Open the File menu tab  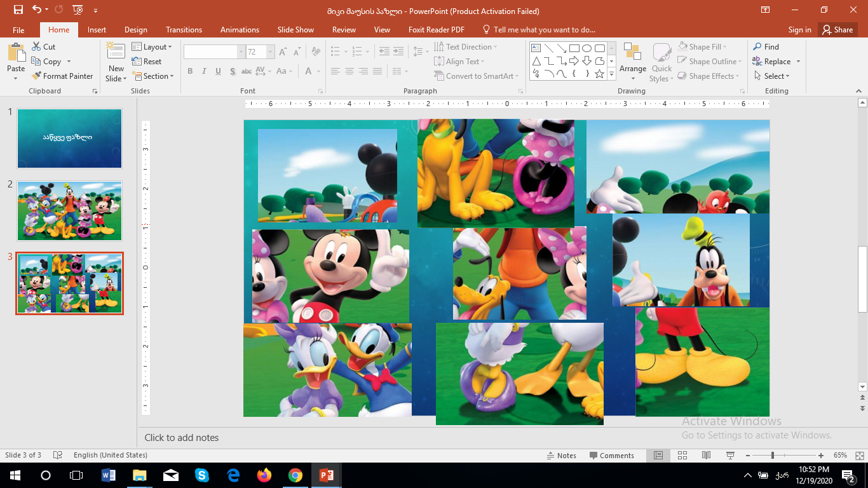[x=18, y=30]
